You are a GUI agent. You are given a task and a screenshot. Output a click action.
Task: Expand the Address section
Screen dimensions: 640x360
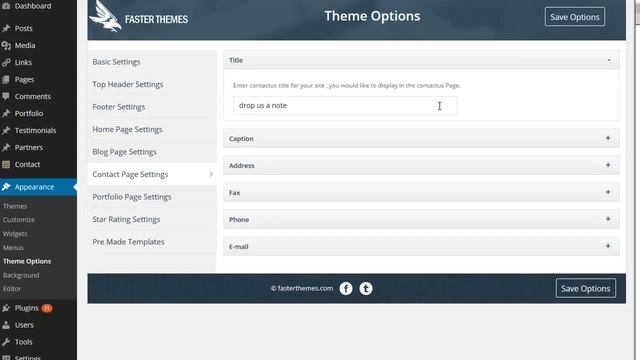coord(608,165)
